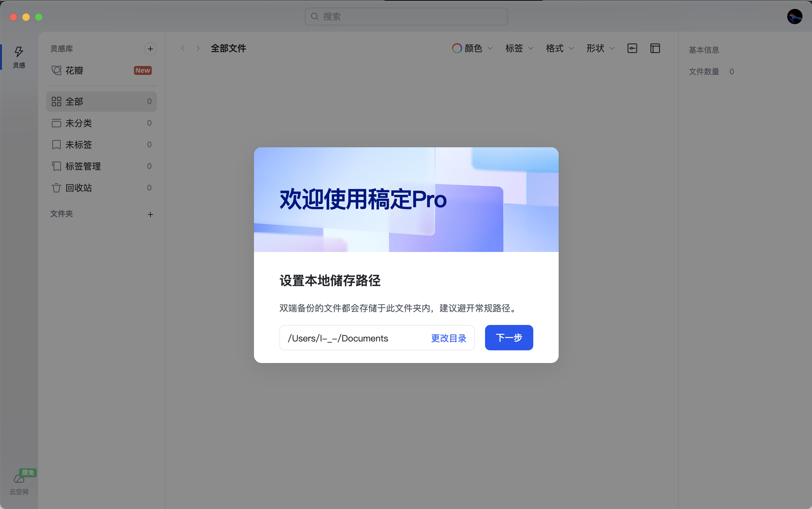Add a new folder next to 文件夹
Viewport: 812px width, 509px height.
(150, 215)
